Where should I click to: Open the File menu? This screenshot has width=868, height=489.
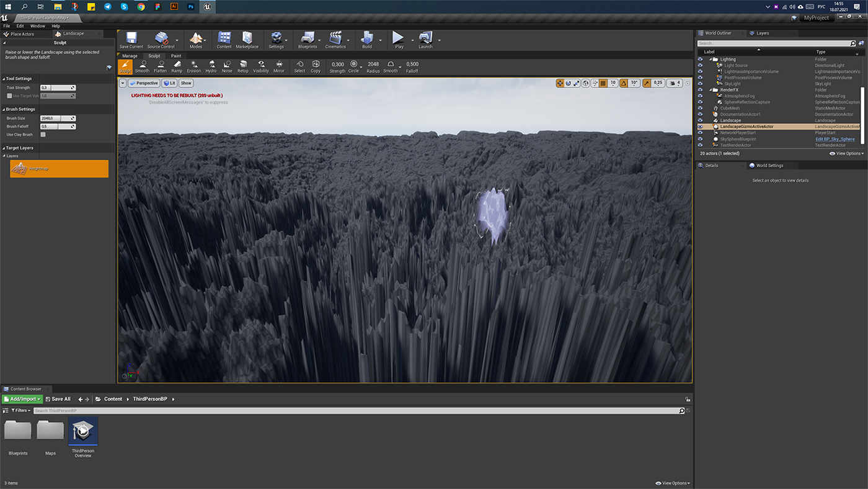[7, 26]
